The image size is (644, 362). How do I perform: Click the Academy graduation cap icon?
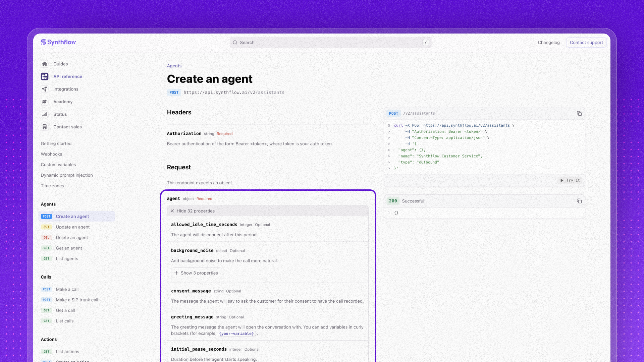click(x=45, y=102)
